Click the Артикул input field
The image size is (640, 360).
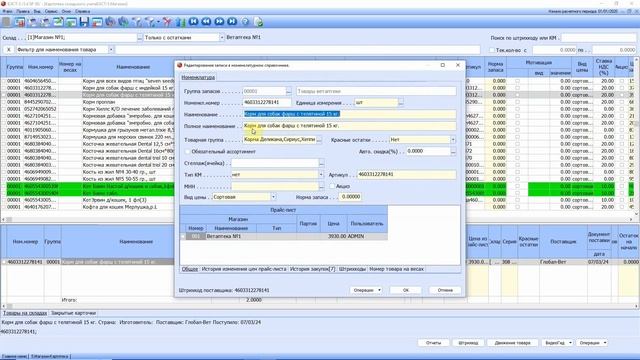(x=407, y=175)
